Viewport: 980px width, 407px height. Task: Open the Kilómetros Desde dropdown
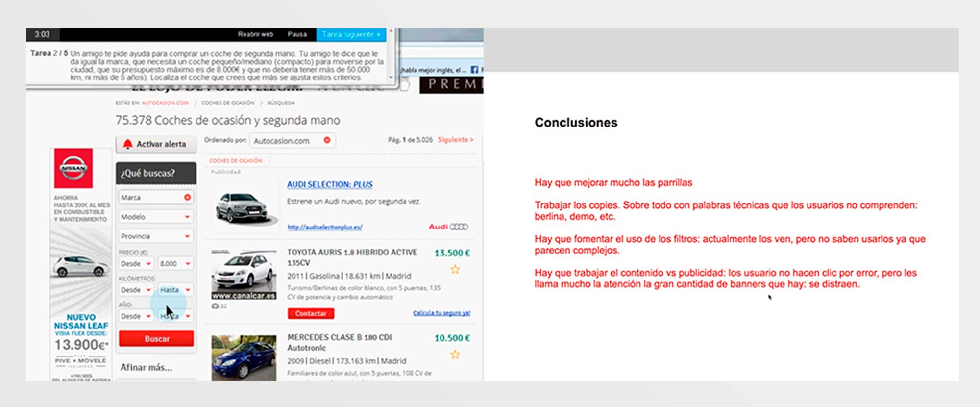(136, 290)
